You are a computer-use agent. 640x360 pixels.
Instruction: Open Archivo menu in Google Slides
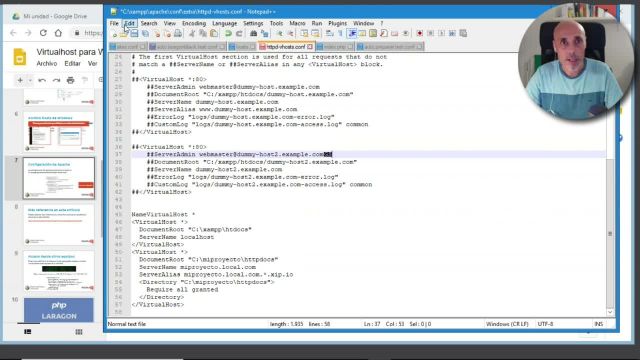(x=47, y=64)
